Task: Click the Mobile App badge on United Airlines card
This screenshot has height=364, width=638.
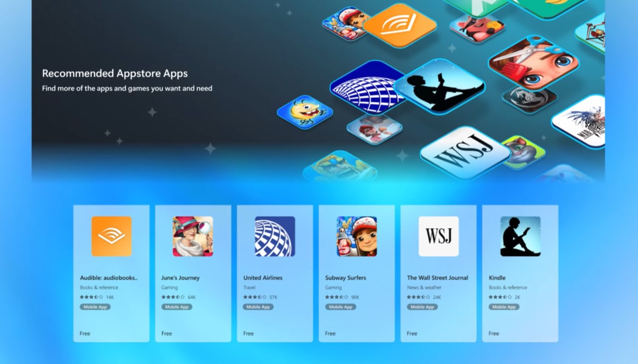Action: [258, 307]
